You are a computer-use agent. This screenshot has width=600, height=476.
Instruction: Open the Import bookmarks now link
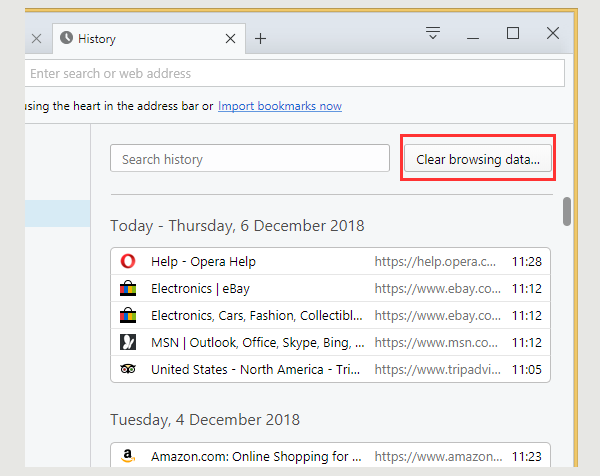coord(280,106)
